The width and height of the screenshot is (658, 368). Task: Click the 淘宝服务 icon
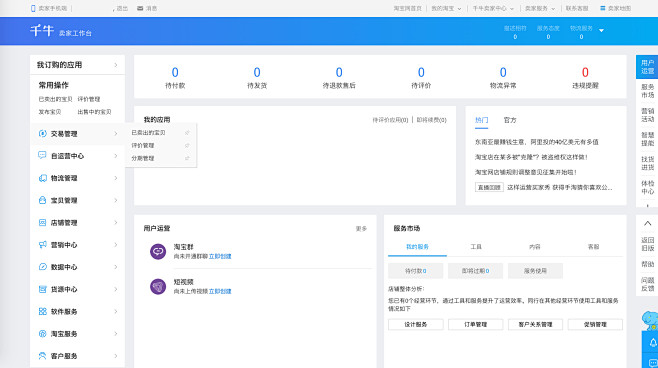[x=42, y=334]
